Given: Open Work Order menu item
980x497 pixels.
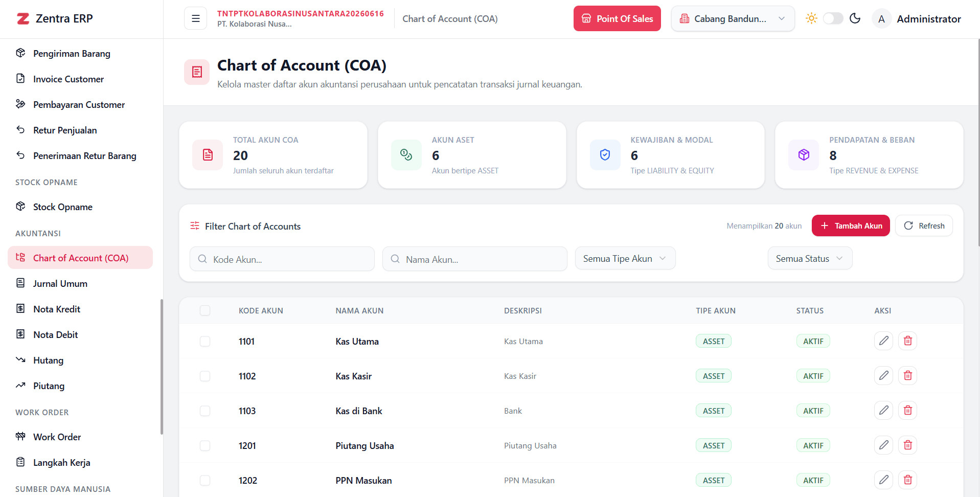Looking at the screenshot, I should point(80,437).
